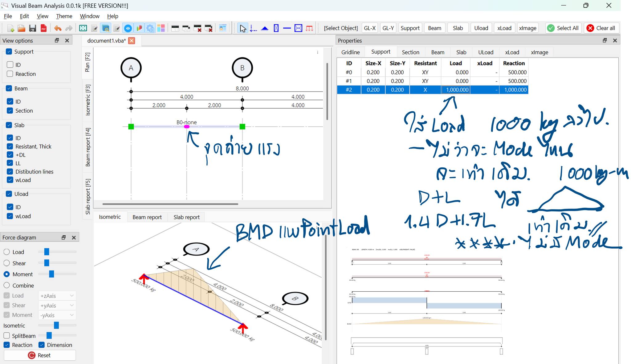Viewport: 631px width, 364px height.
Task: Adjust the Moment scale slider
Action: click(x=51, y=274)
